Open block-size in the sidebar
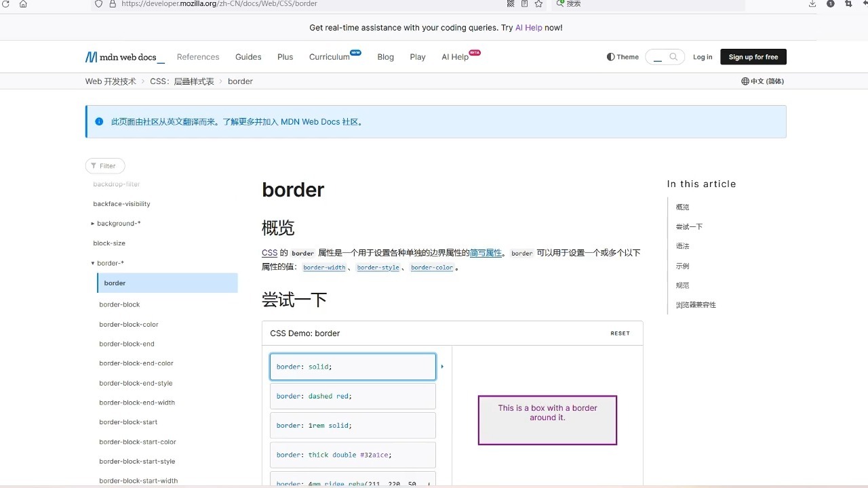This screenshot has width=868, height=488. pyautogui.click(x=109, y=243)
